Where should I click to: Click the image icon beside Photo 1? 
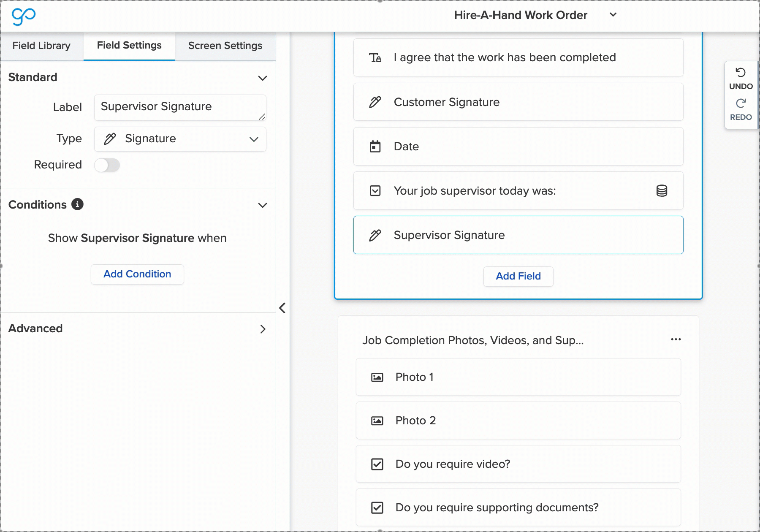pyautogui.click(x=377, y=377)
